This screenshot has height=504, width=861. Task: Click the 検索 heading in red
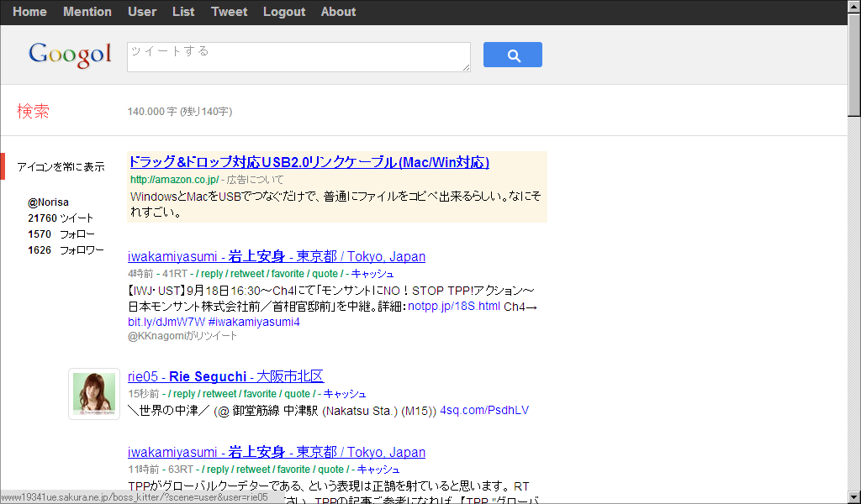34,111
